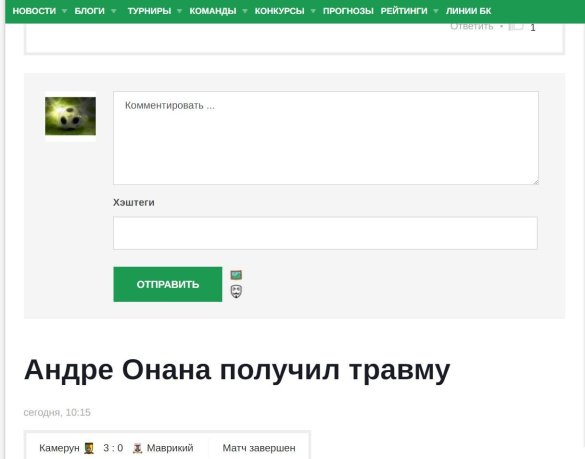
Task: Click the Cameroon team crest icon
Action: click(89, 448)
